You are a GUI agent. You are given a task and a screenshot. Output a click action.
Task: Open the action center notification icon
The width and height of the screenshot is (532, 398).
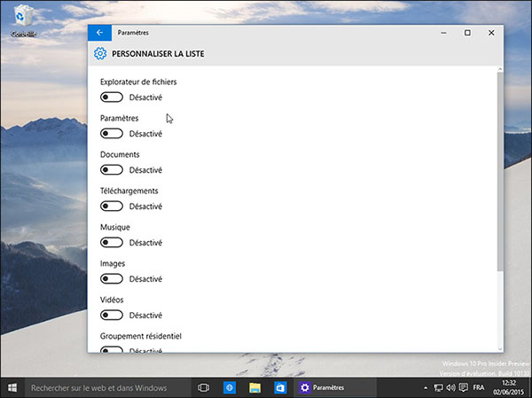(463, 387)
